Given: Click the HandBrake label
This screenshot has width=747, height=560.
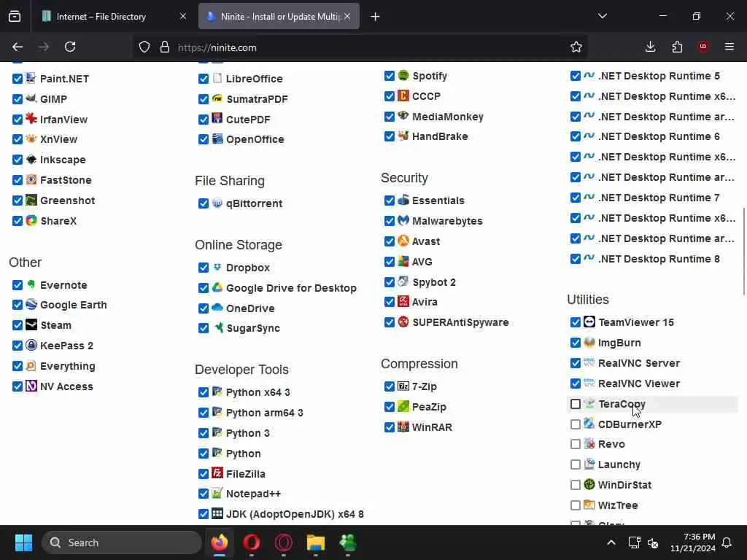Looking at the screenshot, I should (x=440, y=136).
